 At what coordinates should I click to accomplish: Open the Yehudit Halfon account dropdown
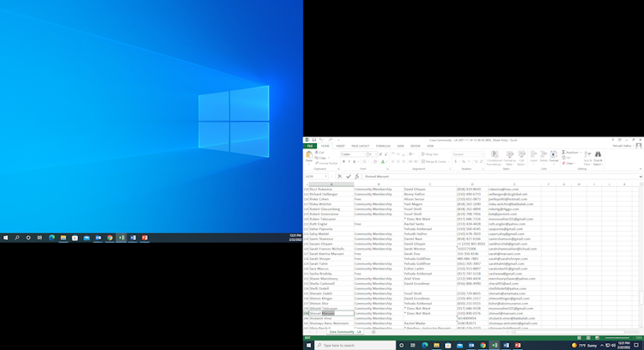(623, 146)
